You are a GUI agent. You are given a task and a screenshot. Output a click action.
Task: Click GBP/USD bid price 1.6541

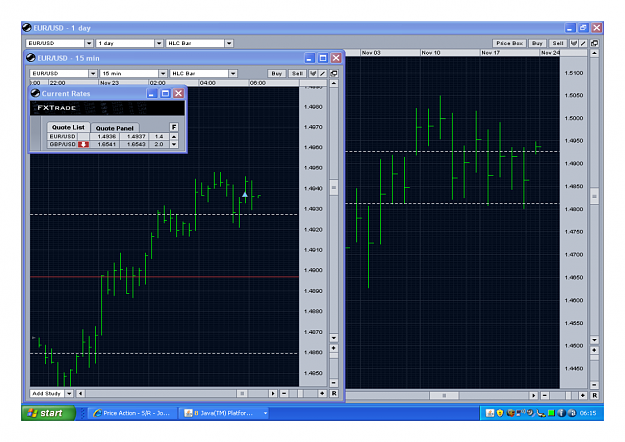coord(106,144)
